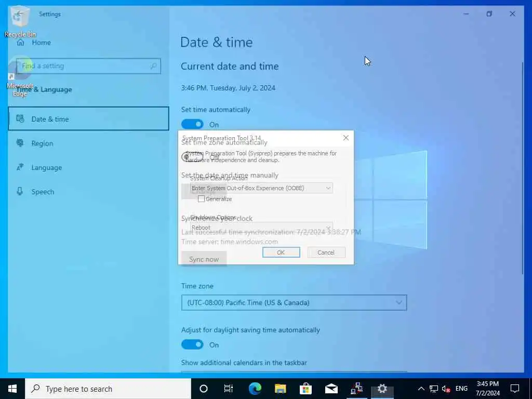Click Cancel in System Preparation Tool
The width and height of the screenshot is (532, 399).
point(326,252)
